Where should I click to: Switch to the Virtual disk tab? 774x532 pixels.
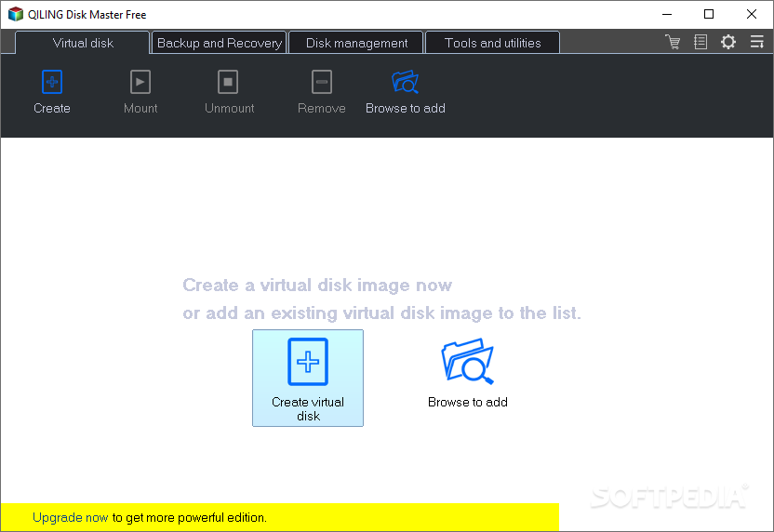click(83, 43)
